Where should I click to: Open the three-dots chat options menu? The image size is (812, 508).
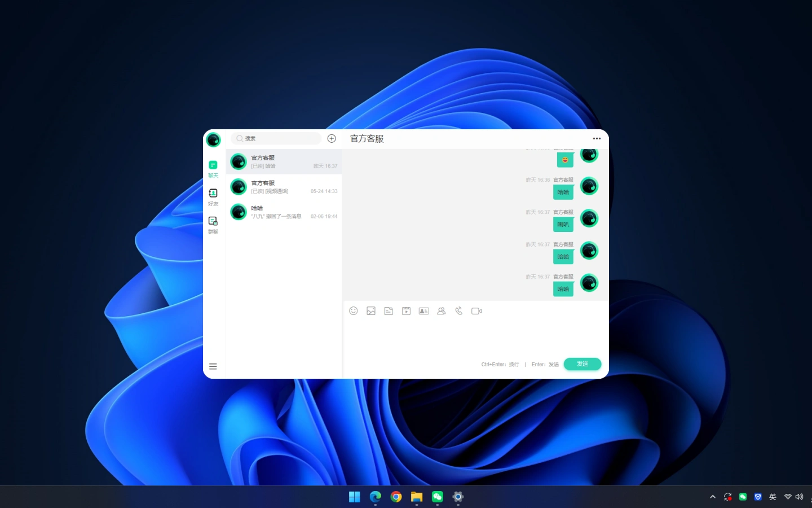[x=597, y=138]
